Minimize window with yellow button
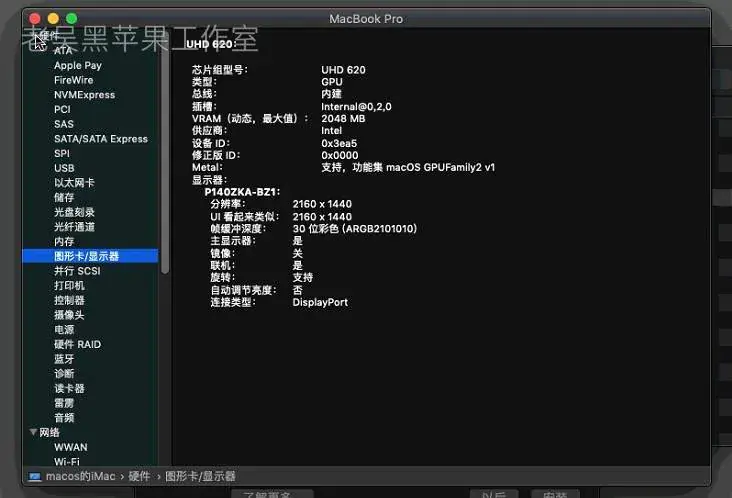 coord(53,18)
